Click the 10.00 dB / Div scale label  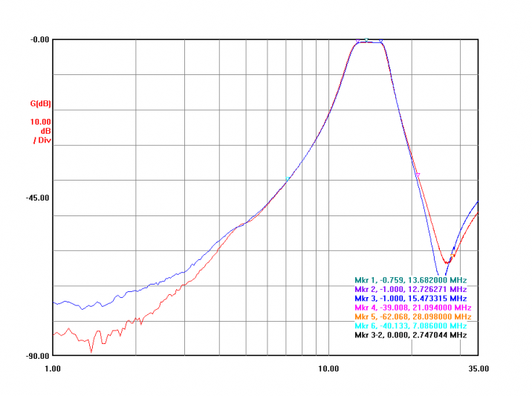tap(40, 130)
